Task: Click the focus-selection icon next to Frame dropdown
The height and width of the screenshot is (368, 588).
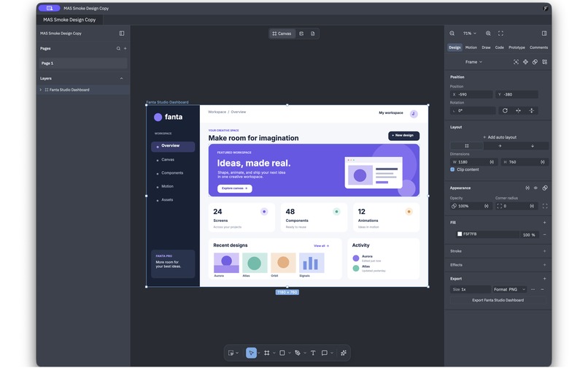Action: point(516,62)
